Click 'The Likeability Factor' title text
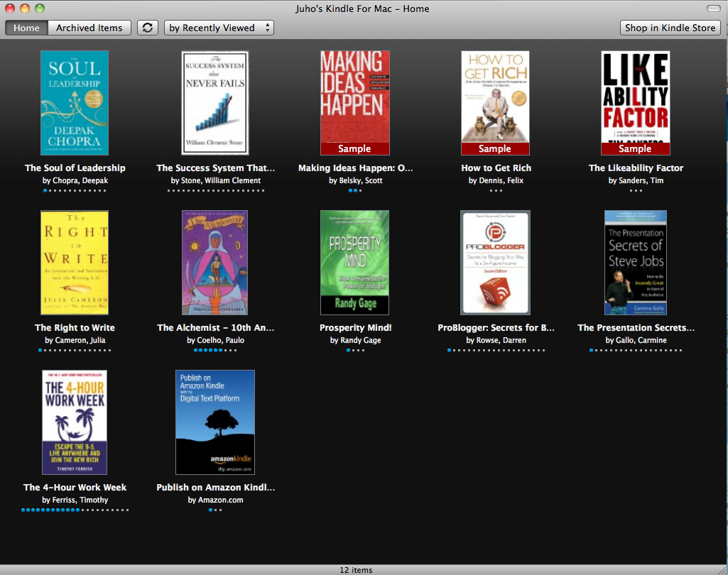 636,168
